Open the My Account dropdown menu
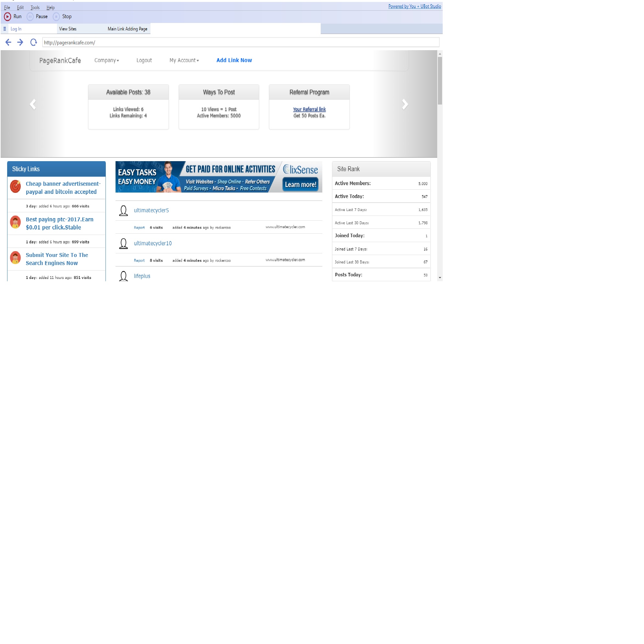Screen dimensions: 644x644 click(184, 60)
